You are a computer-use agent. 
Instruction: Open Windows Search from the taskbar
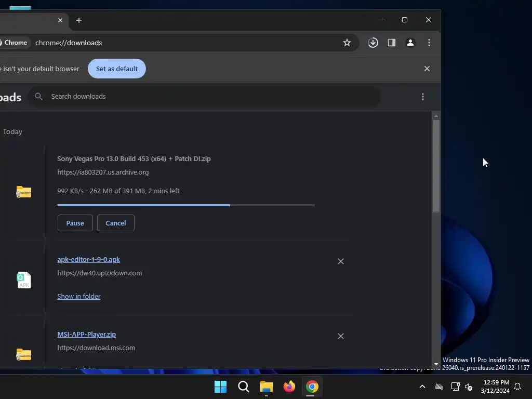243,387
